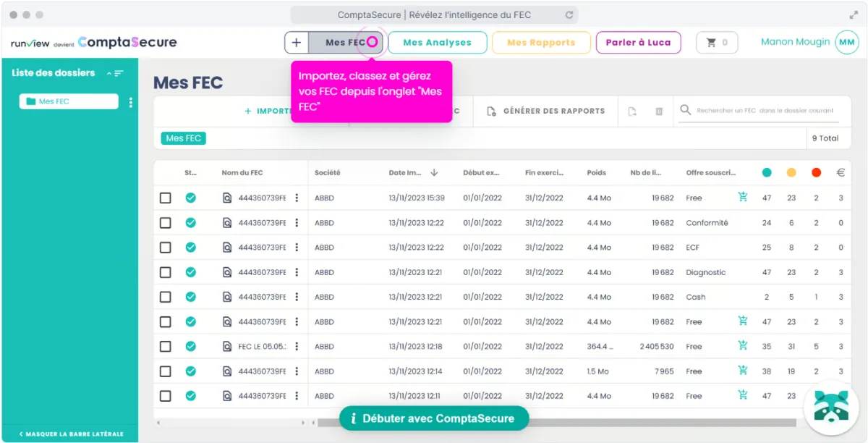Open the MM user avatar
868x443 pixels.
coord(847,43)
